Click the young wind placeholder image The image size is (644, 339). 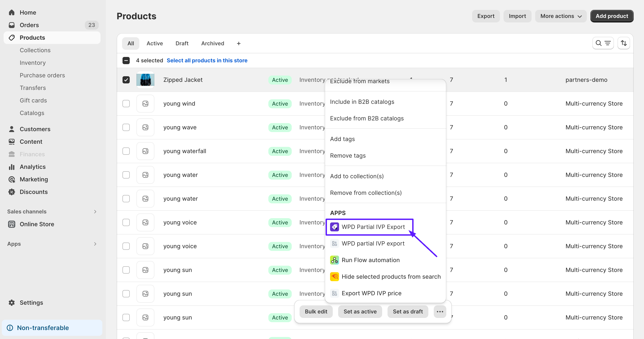(145, 103)
